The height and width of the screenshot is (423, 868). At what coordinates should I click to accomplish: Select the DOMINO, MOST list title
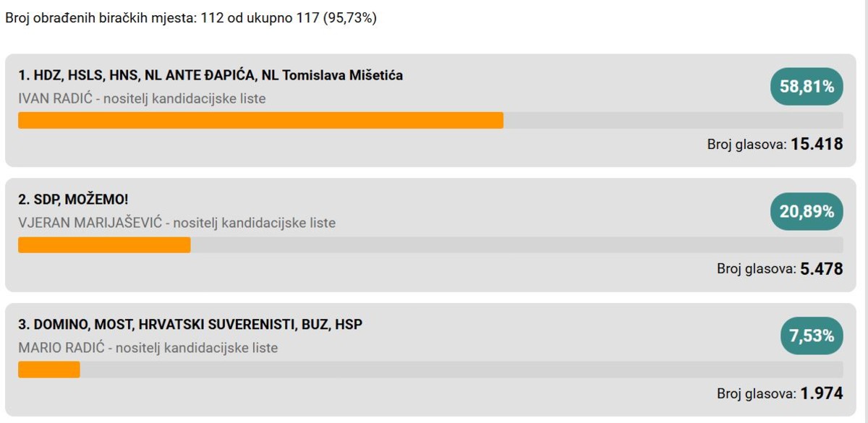(190, 325)
